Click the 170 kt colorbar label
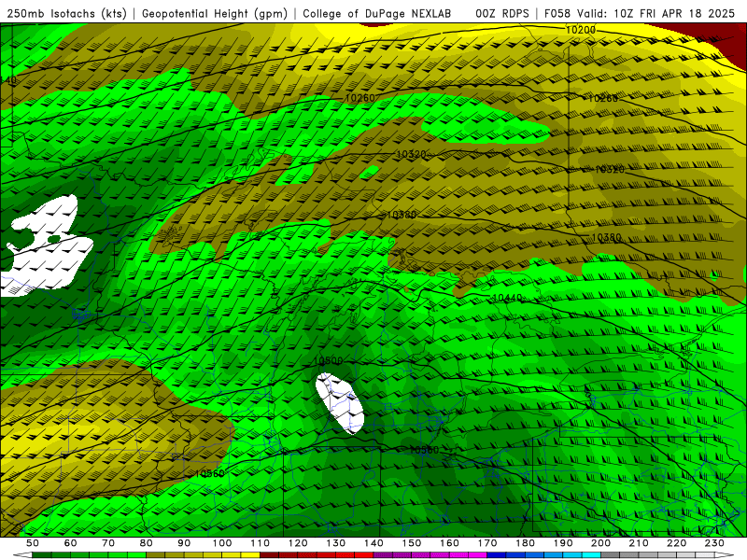747x560 pixels. click(x=487, y=543)
